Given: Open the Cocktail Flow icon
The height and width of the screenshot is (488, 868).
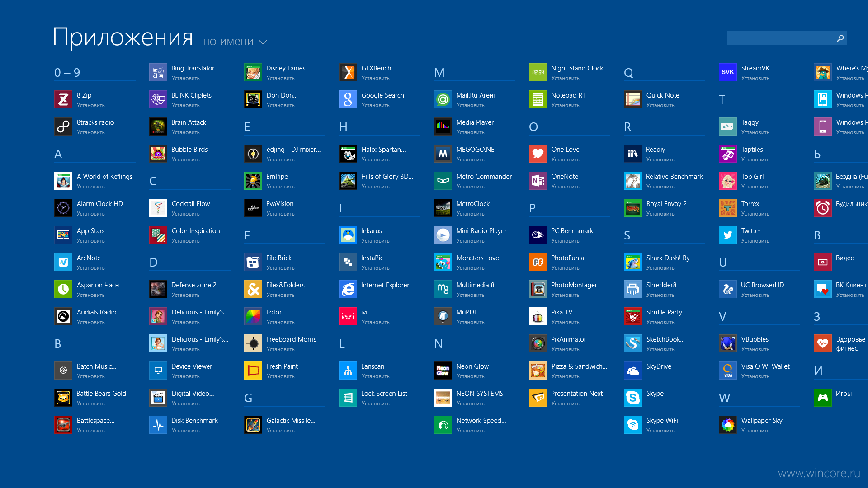Looking at the screenshot, I should click(158, 208).
